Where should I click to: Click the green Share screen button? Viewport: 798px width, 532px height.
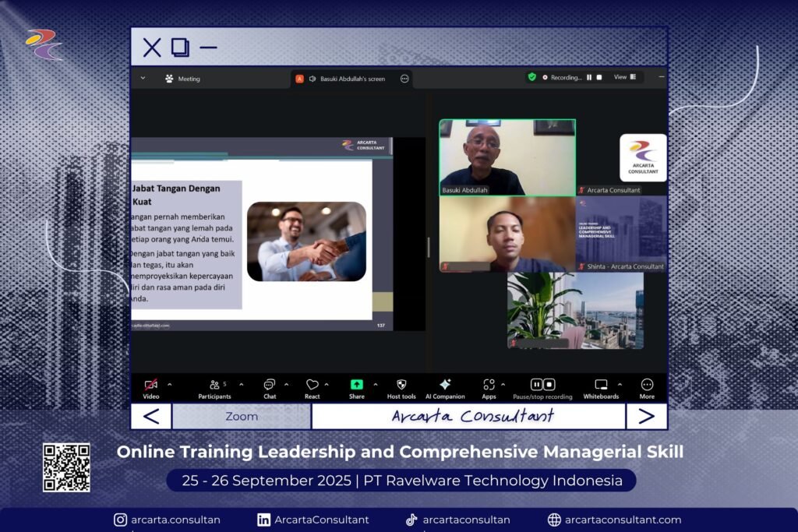[x=356, y=385]
